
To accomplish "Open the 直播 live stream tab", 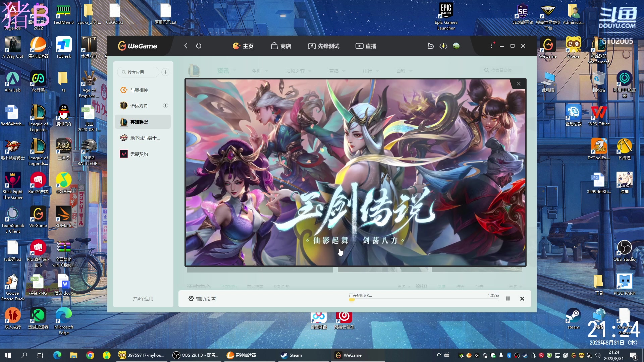I will click(366, 46).
